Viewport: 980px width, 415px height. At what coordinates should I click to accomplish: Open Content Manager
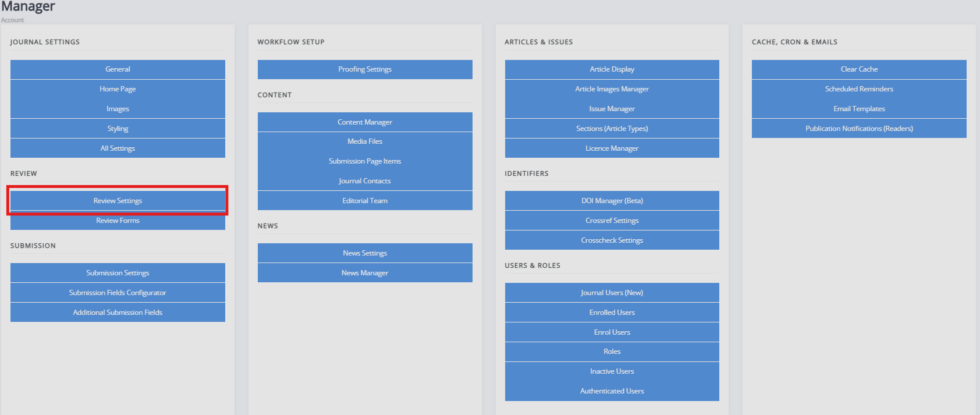[x=365, y=122]
